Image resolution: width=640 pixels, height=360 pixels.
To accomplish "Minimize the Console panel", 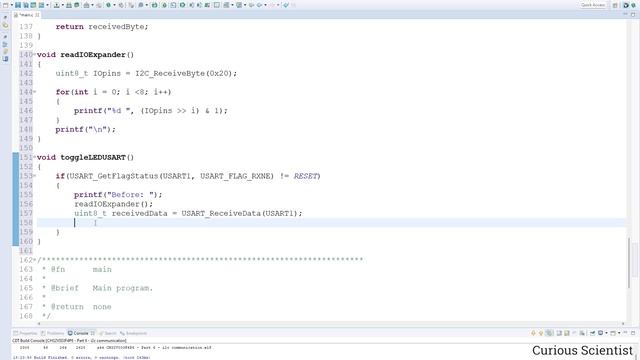I will [625, 333].
